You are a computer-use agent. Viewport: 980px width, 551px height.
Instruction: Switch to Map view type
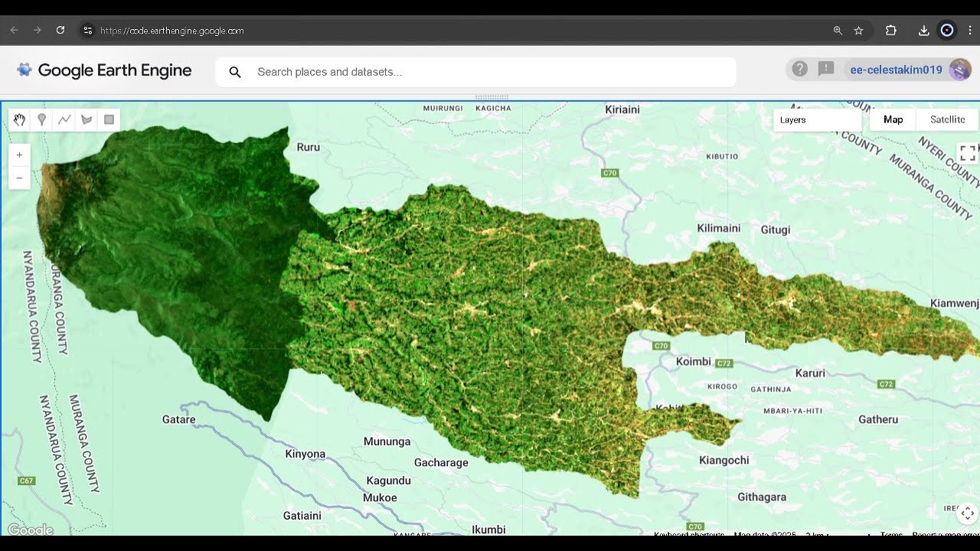893,119
